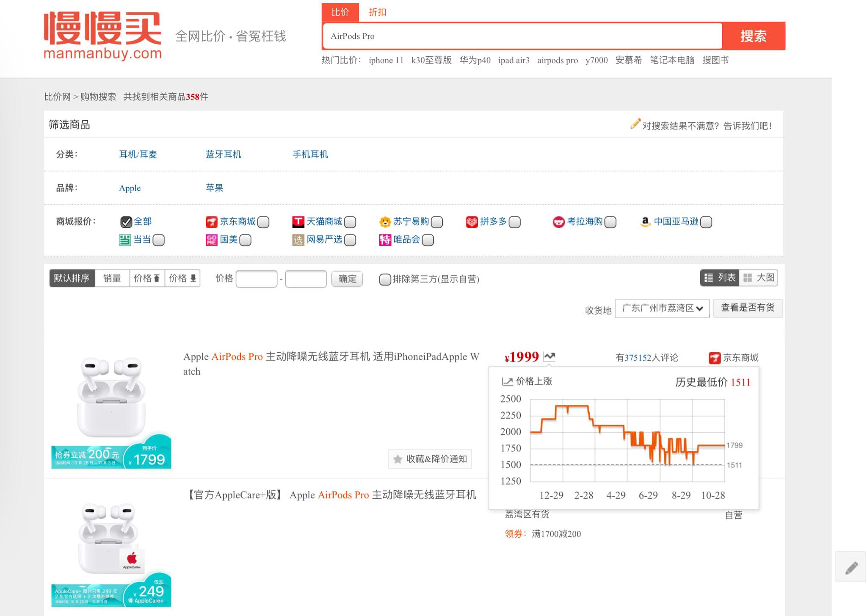This screenshot has height=616, width=867.
Task: Check the 京东商城 filter checkbox
Action: click(263, 222)
